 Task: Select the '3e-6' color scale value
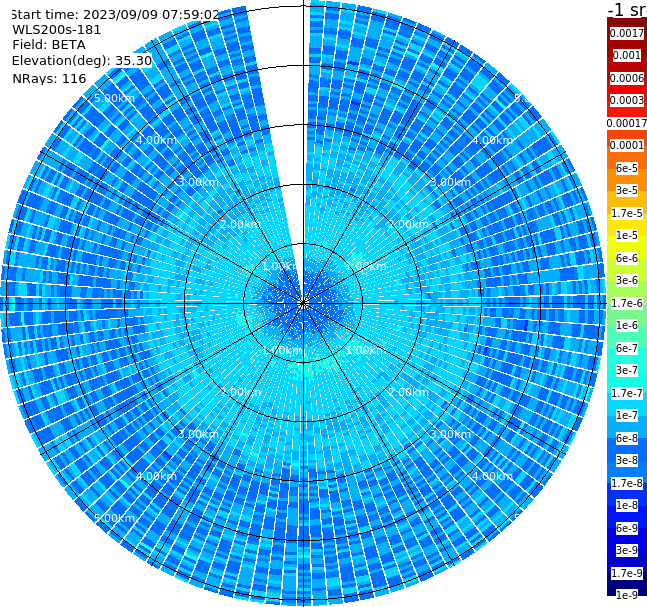(x=627, y=280)
